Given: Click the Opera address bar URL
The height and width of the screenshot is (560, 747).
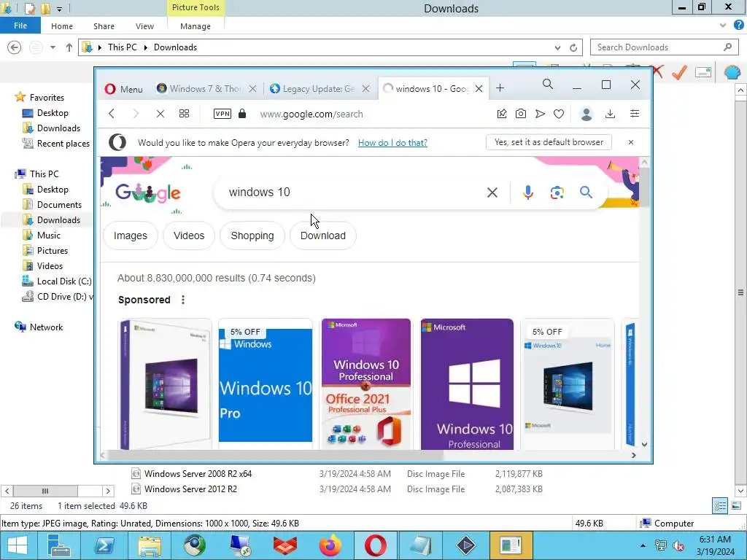Looking at the screenshot, I should pos(311,114).
